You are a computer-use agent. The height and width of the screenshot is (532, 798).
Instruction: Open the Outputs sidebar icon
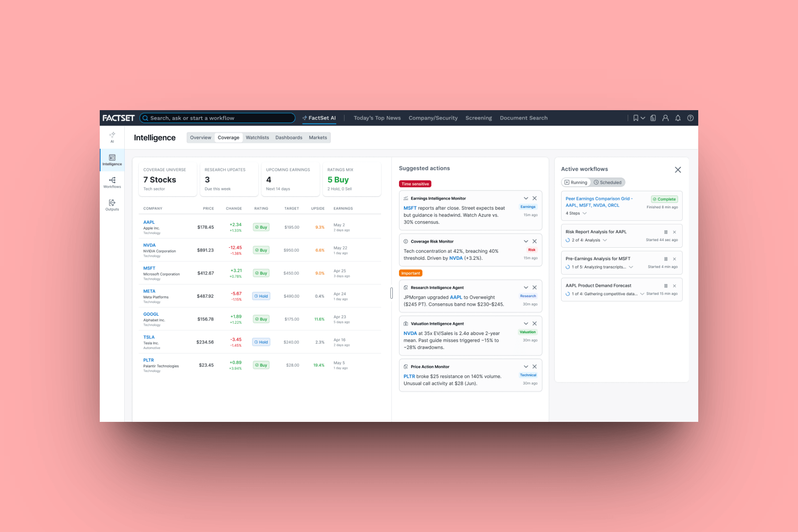pos(112,205)
